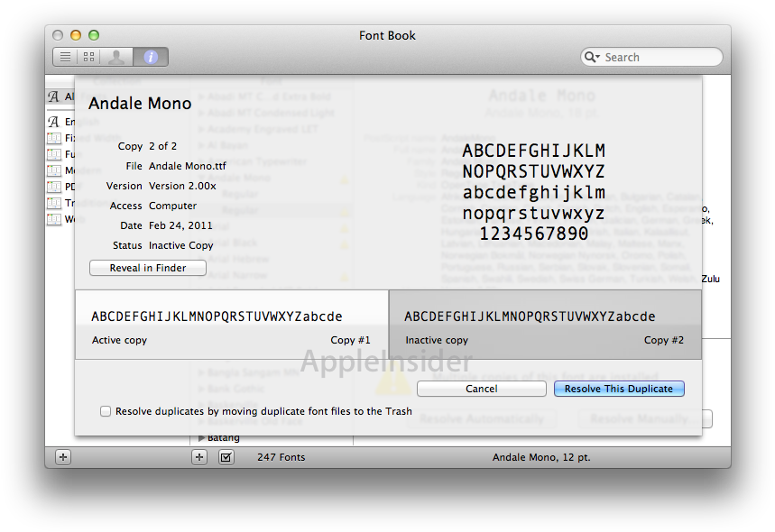The image size is (775, 532).
Task: Select the custom preview person icon
Action: pos(116,57)
